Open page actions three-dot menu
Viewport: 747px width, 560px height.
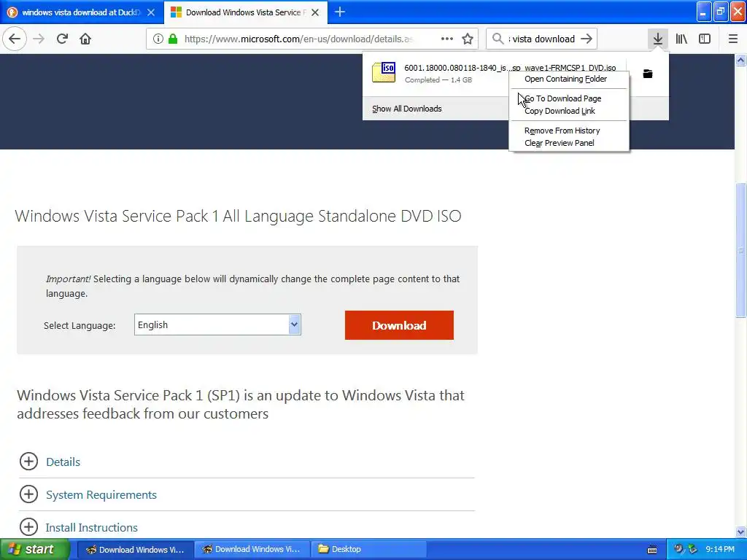447,39
